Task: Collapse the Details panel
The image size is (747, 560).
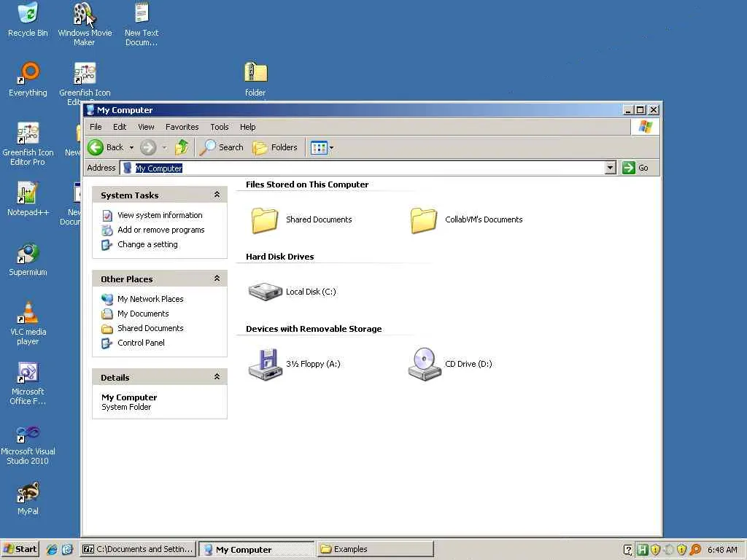Action: [217, 377]
